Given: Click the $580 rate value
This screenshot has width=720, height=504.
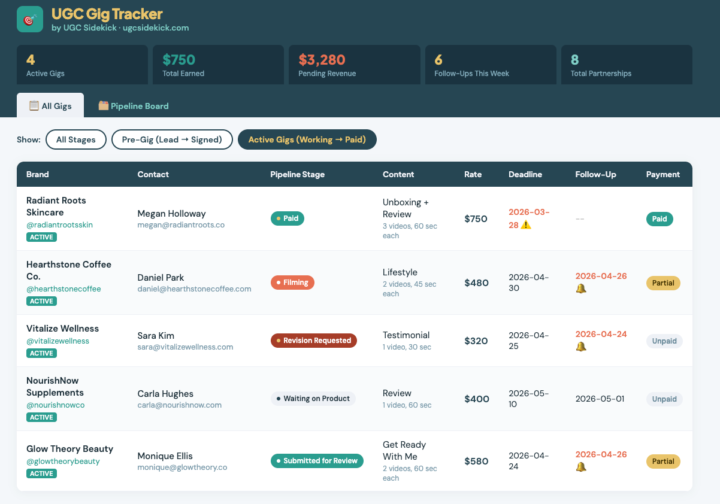Looking at the screenshot, I should pos(476,461).
